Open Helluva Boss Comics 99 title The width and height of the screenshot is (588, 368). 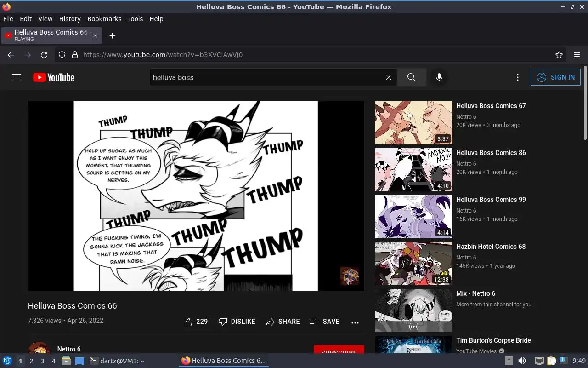(x=491, y=200)
